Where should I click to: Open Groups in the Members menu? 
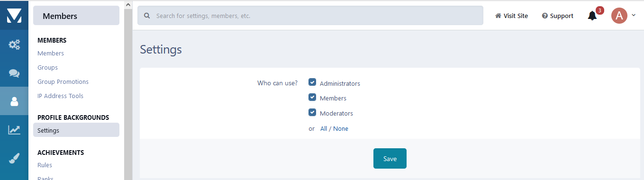pyautogui.click(x=47, y=67)
